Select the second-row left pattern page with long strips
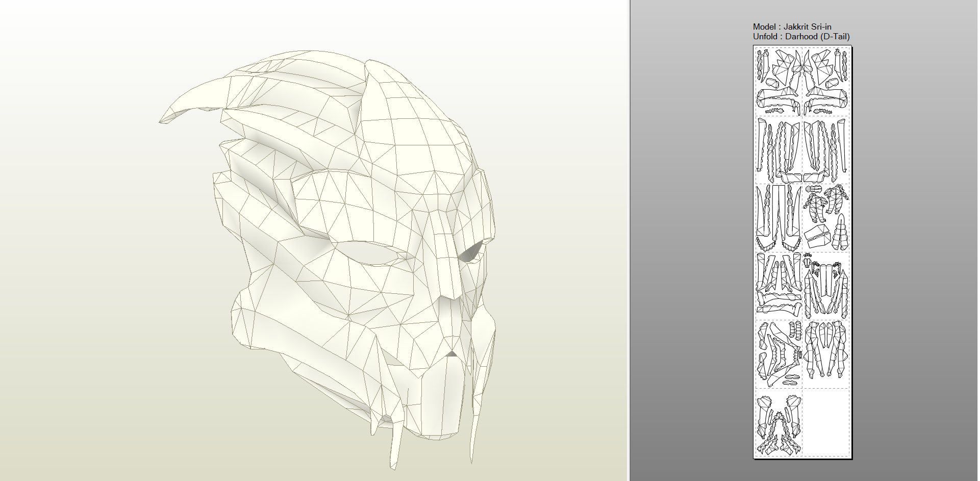This screenshot has width=980, height=481. click(779, 150)
